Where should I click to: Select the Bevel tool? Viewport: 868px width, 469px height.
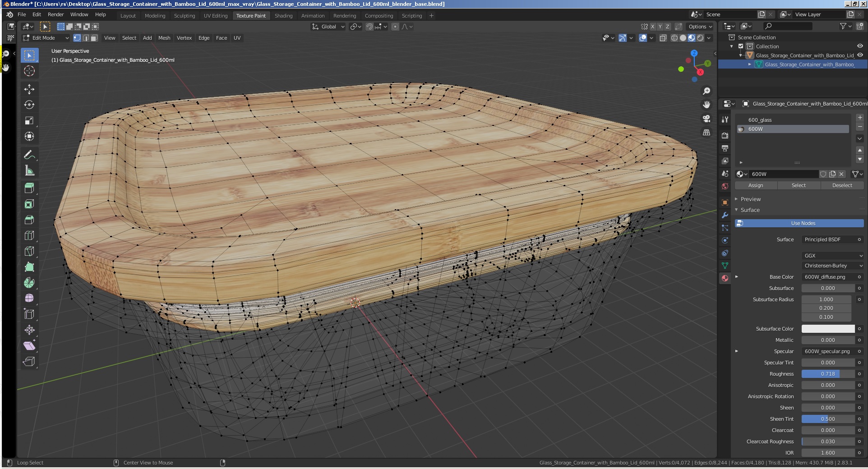pos(29,220)
